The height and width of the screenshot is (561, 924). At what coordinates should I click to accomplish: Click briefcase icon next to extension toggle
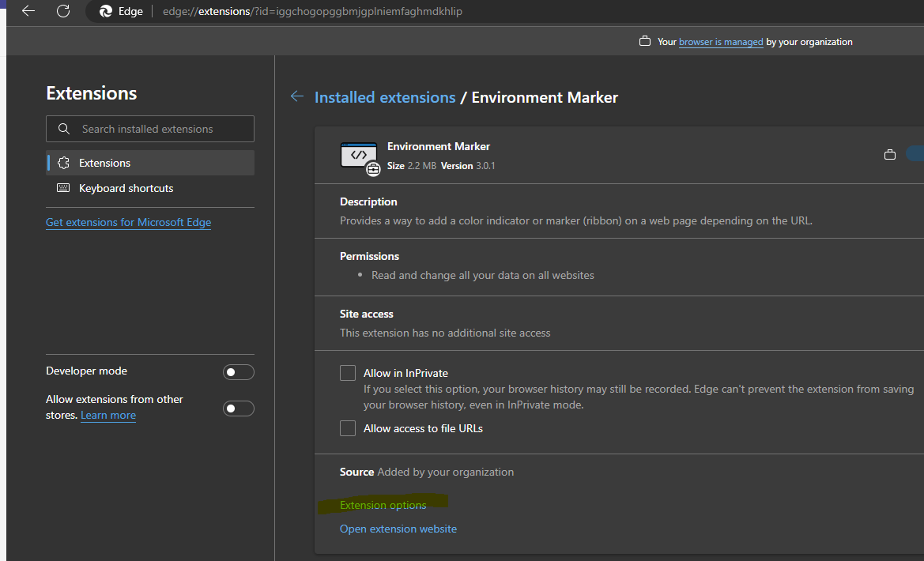click(890, 154)
